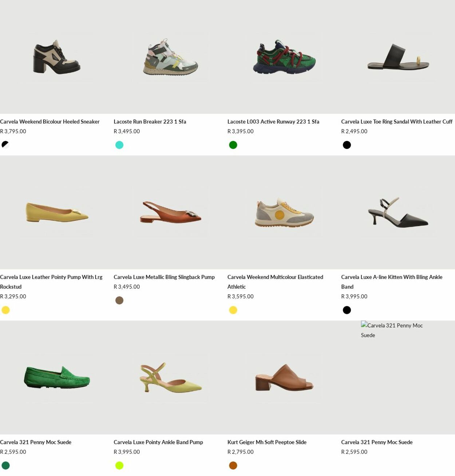Select black-white swatch for Bicolour Heeled Sneaker
The width and height of the screenshot is (455, 476).
point(5,145)
